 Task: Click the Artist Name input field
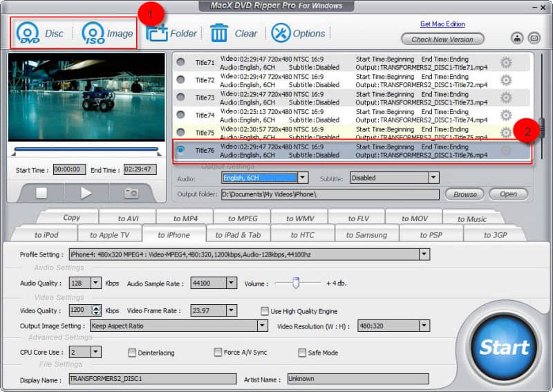point(358,379)
